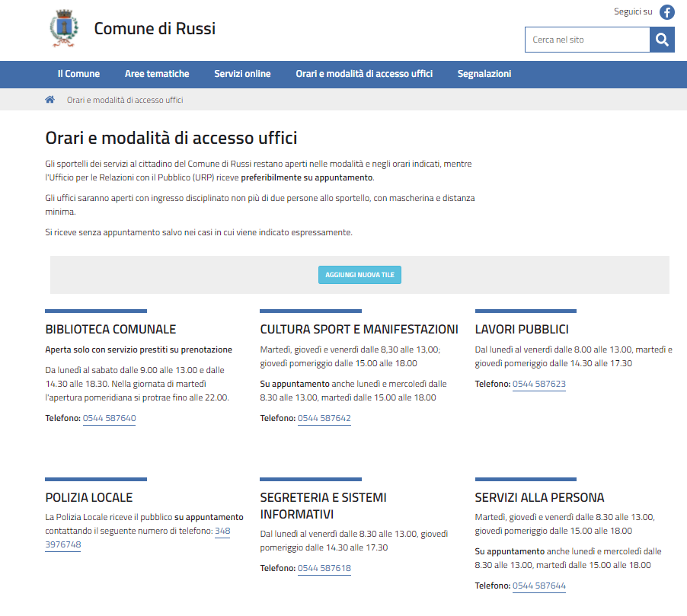Open the Aree tematiche menu
Image resolution: width=687 pixels, height=616 pixels.
pyautogui.click(x=157, y=74)
